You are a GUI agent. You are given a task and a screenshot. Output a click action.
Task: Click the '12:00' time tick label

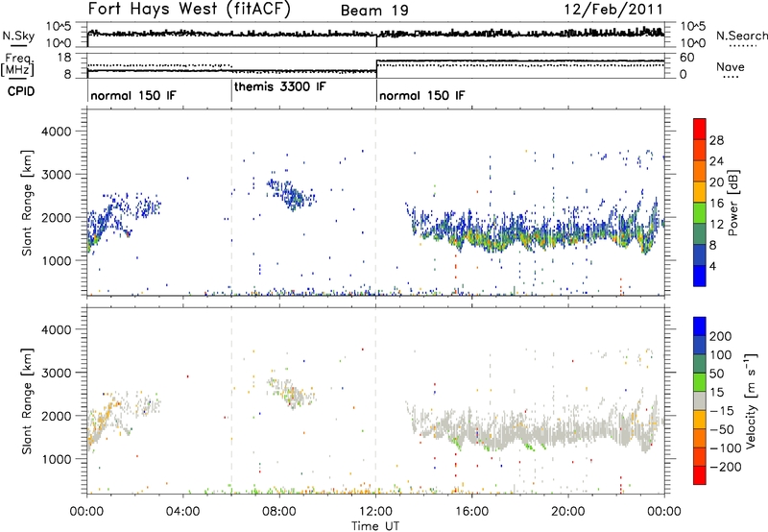coord(375,512)
